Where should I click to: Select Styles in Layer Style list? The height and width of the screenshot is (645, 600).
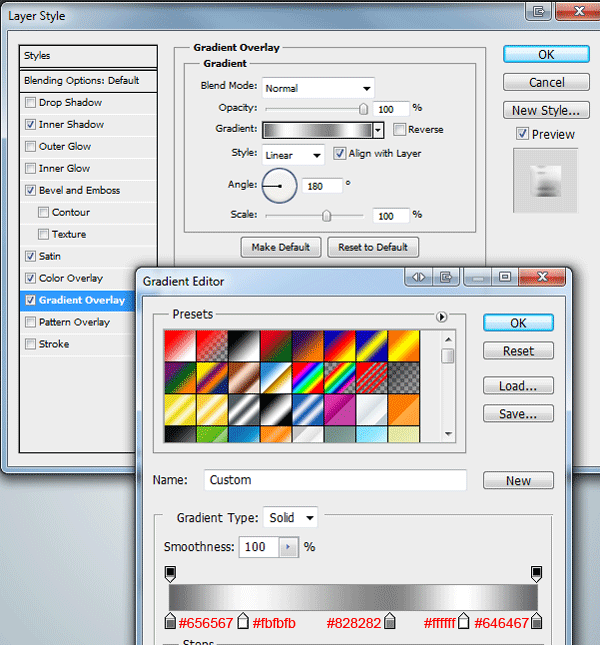coord(88,56)
